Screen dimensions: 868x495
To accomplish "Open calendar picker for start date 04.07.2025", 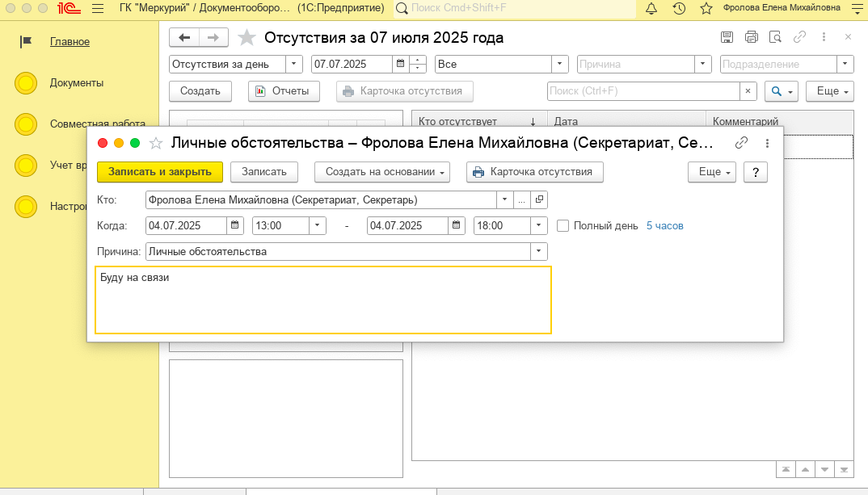I will 234,226.
